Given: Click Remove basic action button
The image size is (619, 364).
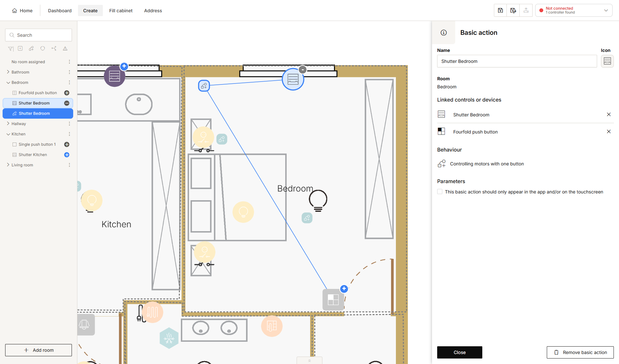Looking at the screenshot, I should coord(580,352).
